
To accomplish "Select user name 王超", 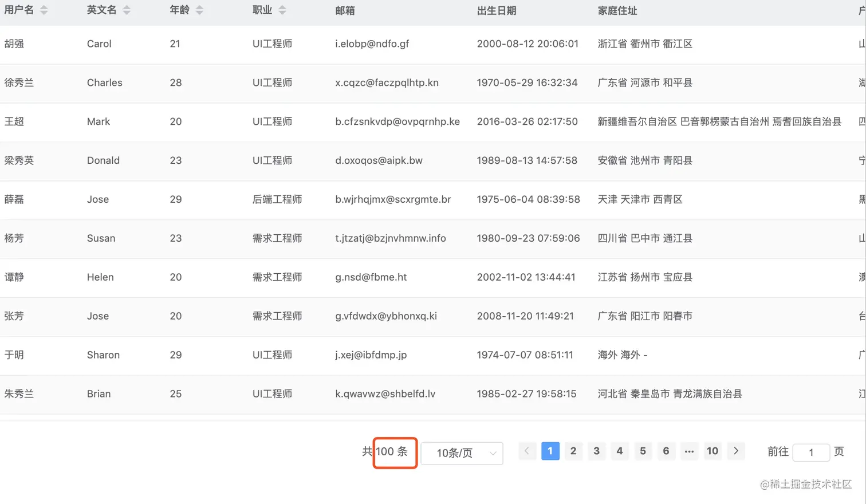I will [14, 121].
